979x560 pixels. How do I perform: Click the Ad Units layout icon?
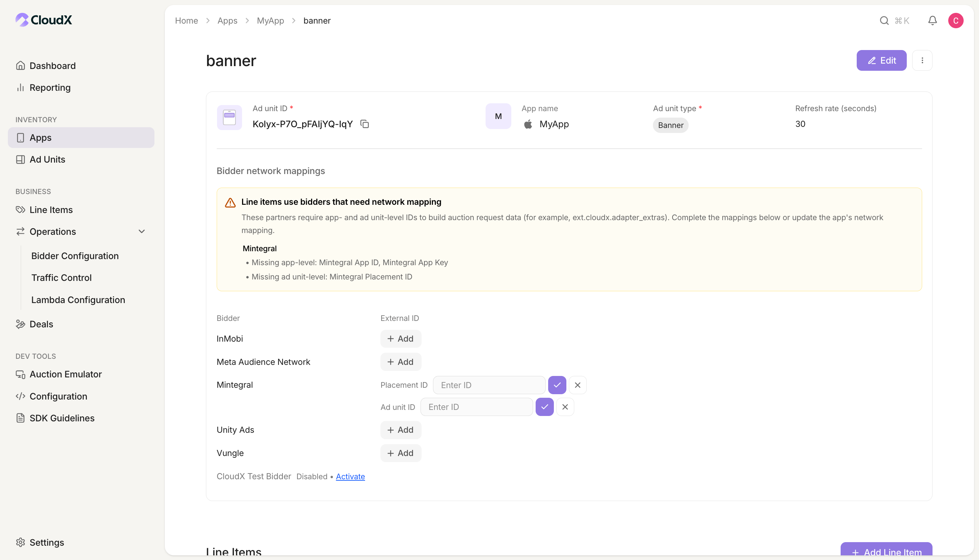pyautogui.click(x=20, y=160)
